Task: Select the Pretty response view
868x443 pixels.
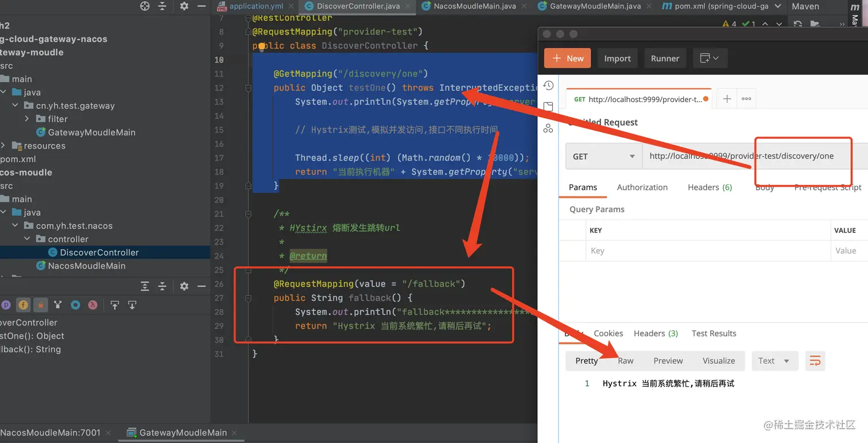Action: click(587, 361)
